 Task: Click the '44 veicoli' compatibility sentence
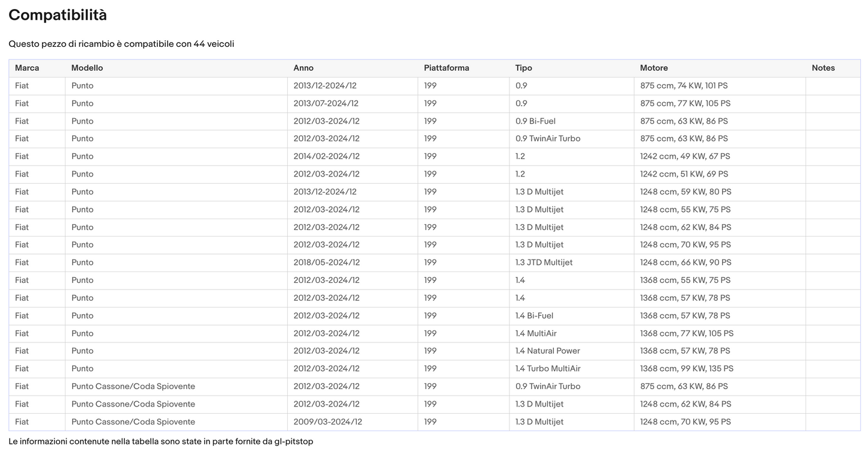[x=121, y=44]
